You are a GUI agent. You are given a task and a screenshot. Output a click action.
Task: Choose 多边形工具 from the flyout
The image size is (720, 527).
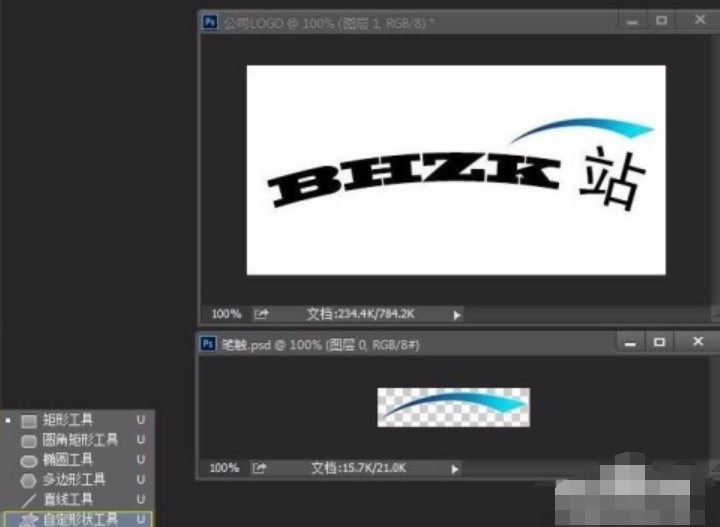pyautogui.click(x=77, y=480)
